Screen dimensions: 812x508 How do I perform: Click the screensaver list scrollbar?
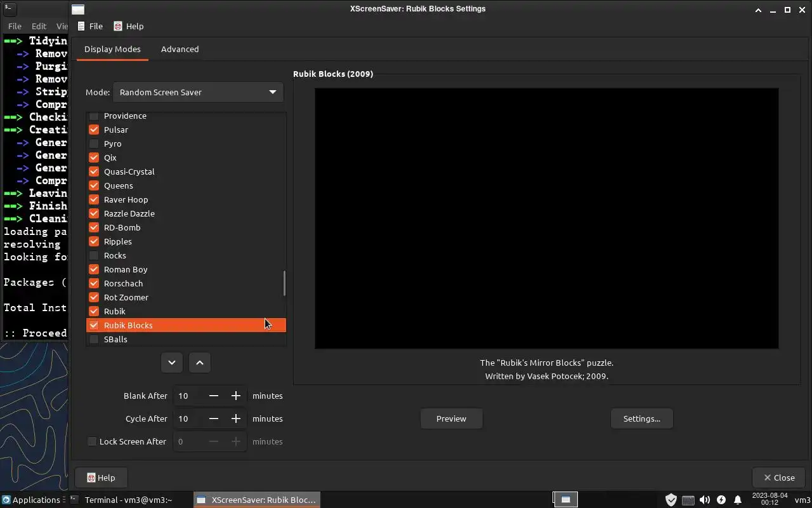click(284, 283)
